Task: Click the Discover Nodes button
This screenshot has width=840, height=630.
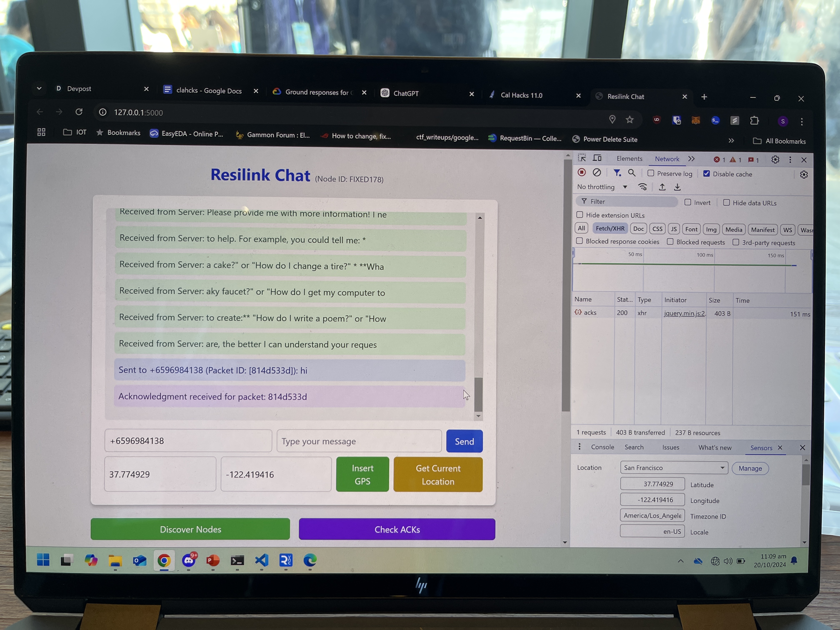Action: (190, 529)
